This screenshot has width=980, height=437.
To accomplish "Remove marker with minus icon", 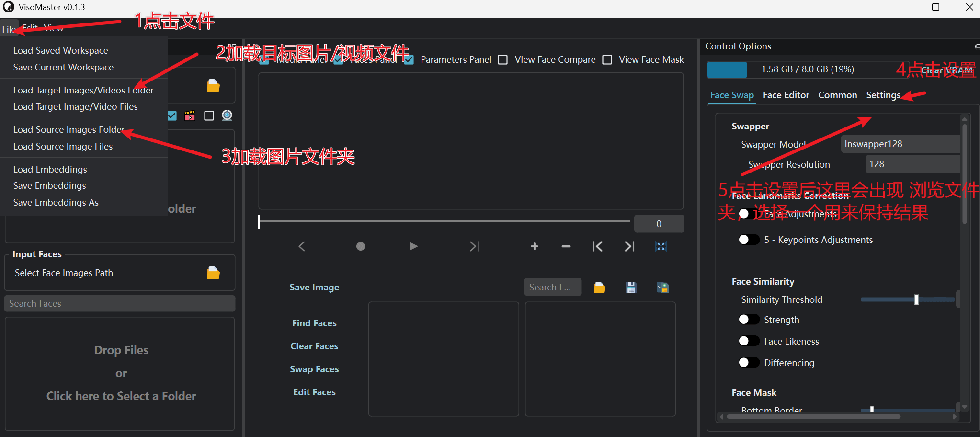I will [x=566, y=246].
